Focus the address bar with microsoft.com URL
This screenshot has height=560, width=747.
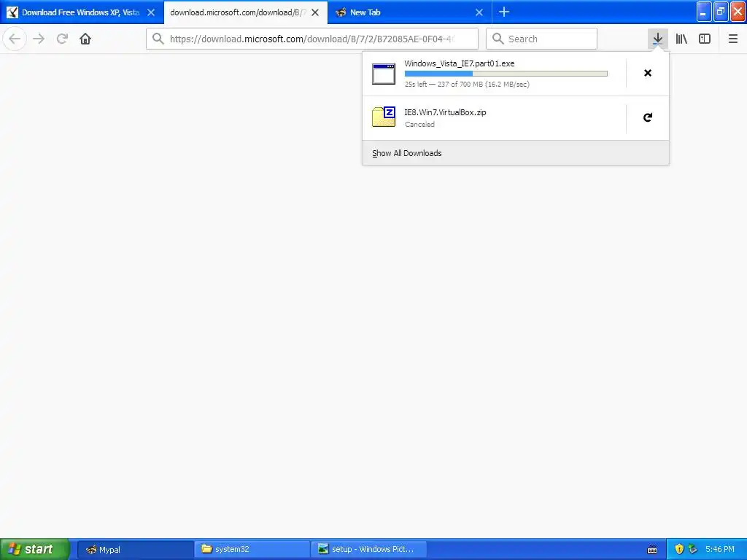pyautogui.click(x=312, y=39)
